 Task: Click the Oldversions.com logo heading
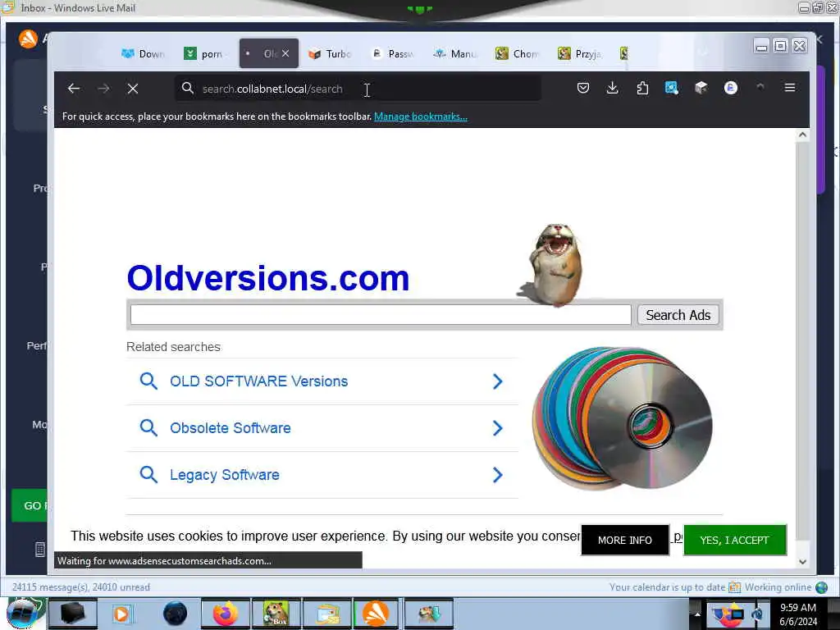(x=268, y=278)
